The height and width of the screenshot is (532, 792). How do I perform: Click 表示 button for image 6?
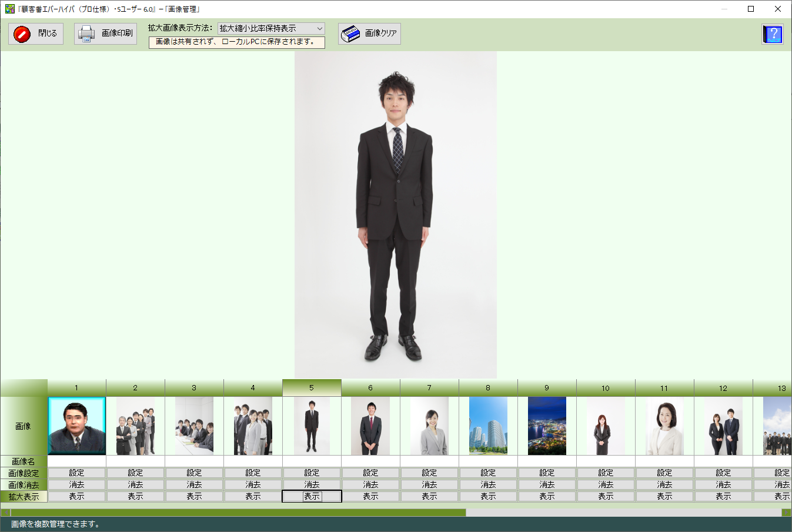(370, 496)
